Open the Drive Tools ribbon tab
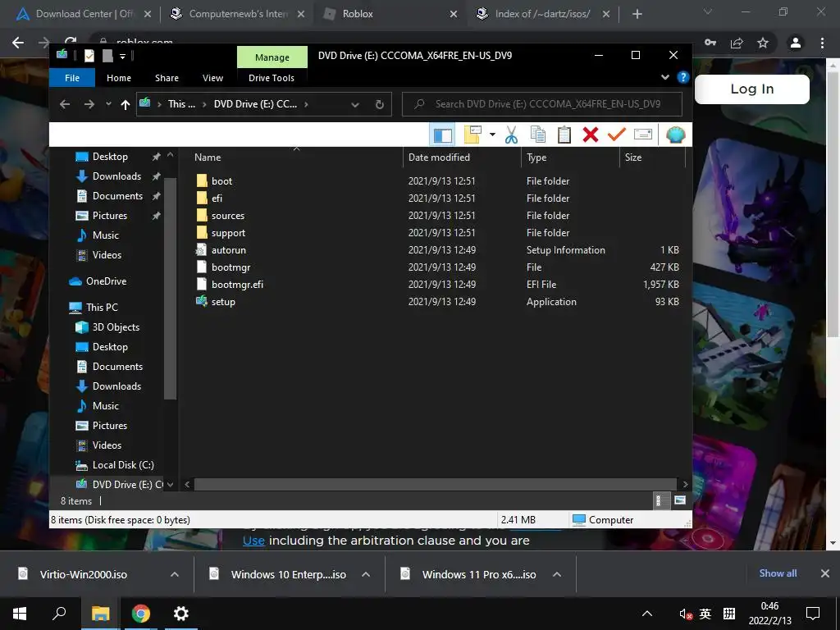Viewport: 840px width, 630px height. coord(272,78)
